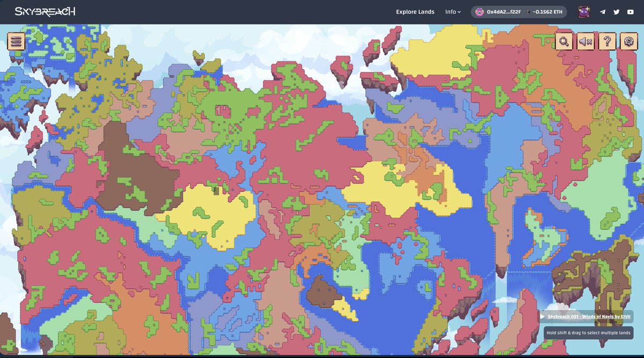Screen dimensions: 644x358
Task: Toggle the muted sound speaker button
Action: (x=586, y=41)
